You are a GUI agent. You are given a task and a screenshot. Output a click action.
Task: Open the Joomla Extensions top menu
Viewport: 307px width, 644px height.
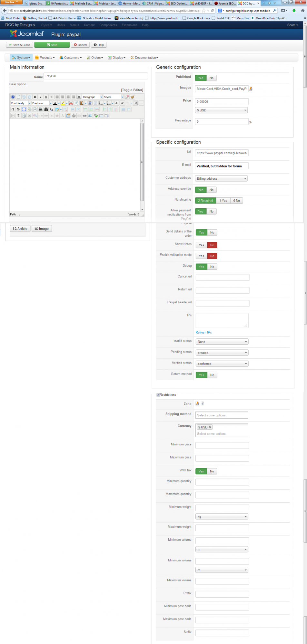click(x=129, y=25)
